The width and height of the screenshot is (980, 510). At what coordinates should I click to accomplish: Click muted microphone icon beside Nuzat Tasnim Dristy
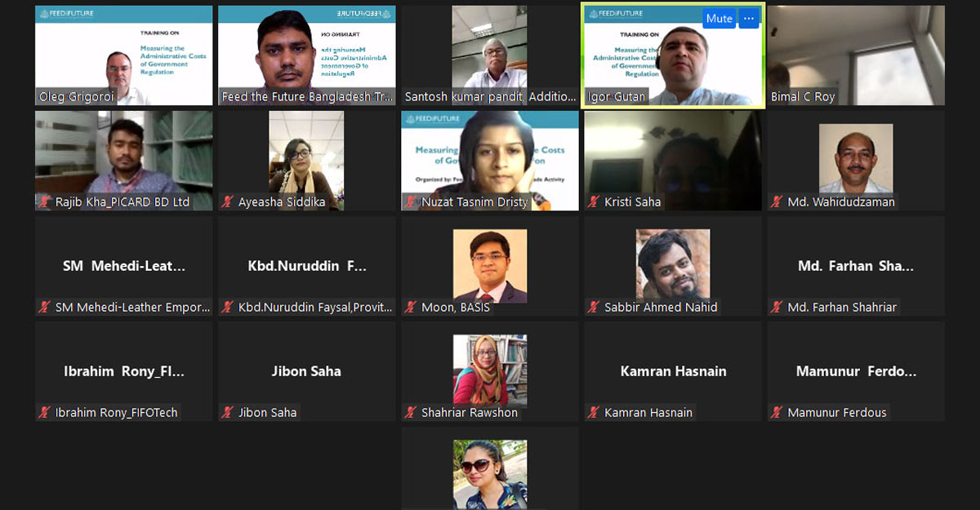pyautogui.click(x=410, y=202)
